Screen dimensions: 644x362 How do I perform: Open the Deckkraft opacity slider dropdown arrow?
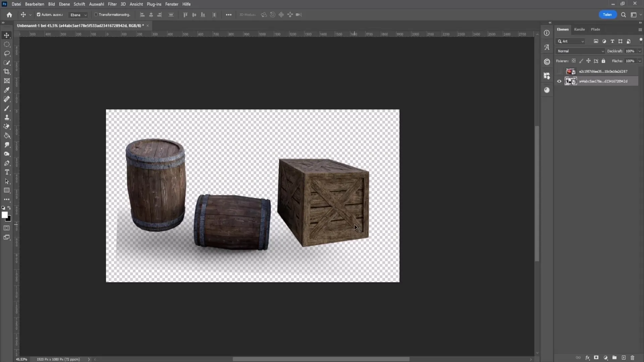640,51
